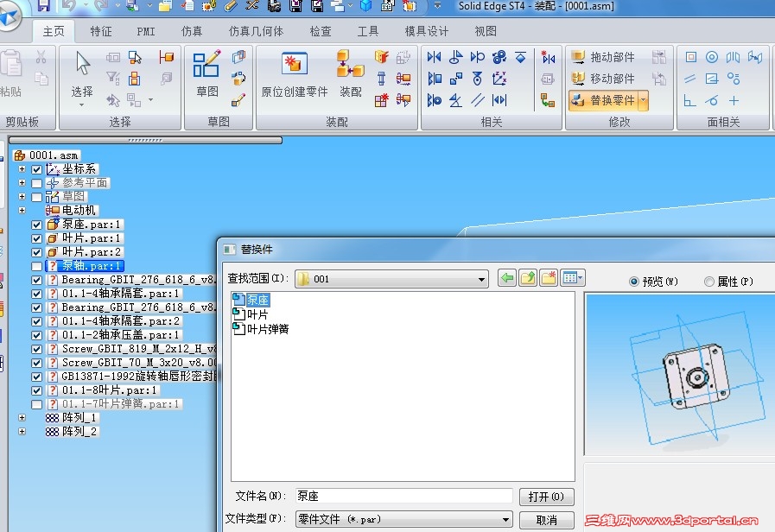775x532 pixels.
Task: Open the file type (文件类型) dropdown
Action: pos(505,519)
